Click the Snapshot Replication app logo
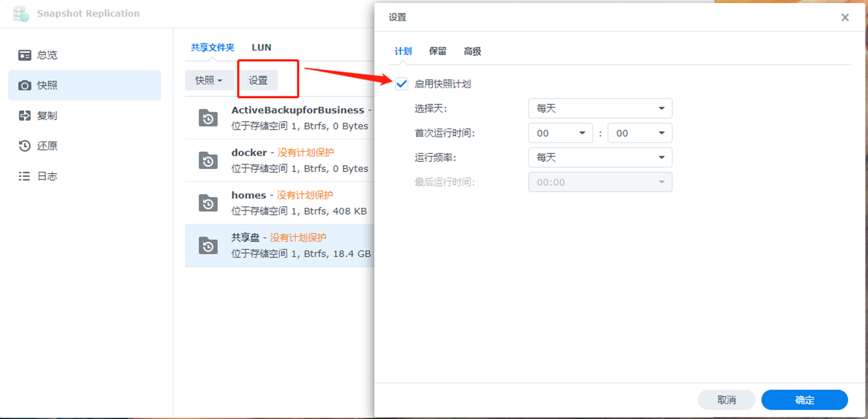This screenshot has height=419, width=868. pyautogui.click(x=21, y=13)
